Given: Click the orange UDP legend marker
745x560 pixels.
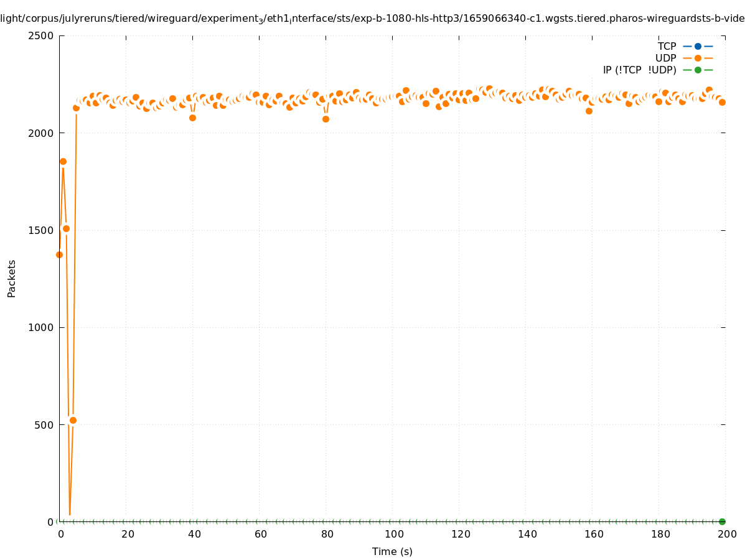Looking at the screenshot, I should click(x=698, y=58).
